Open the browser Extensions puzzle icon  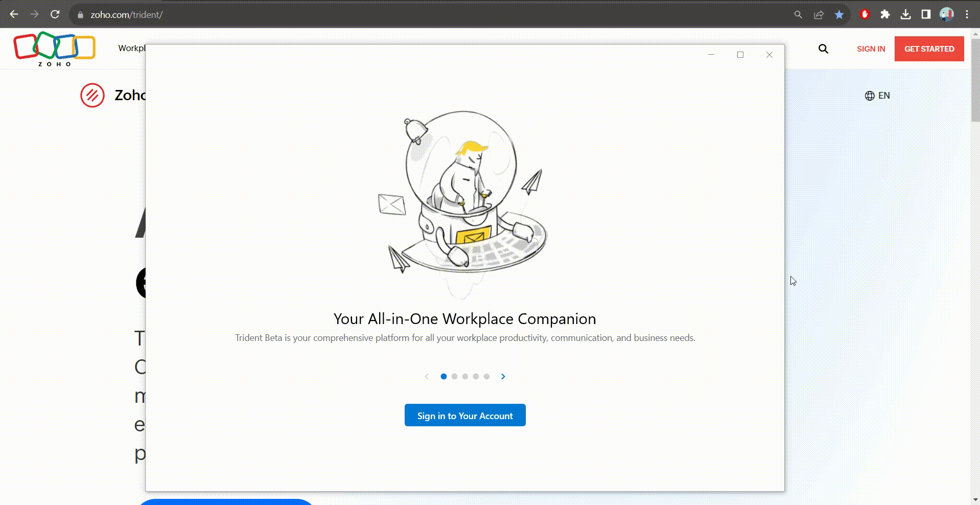click(885, 15)
